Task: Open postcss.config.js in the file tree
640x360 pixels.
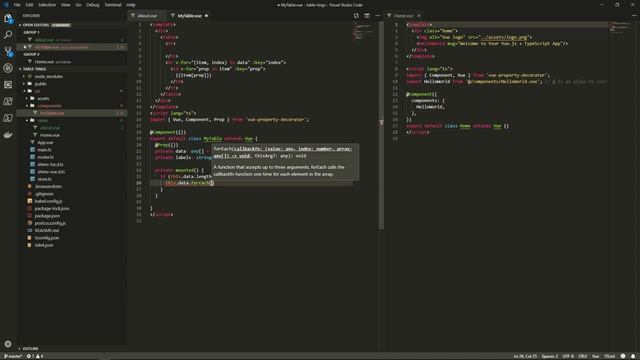Action: [x=50, y=223]
